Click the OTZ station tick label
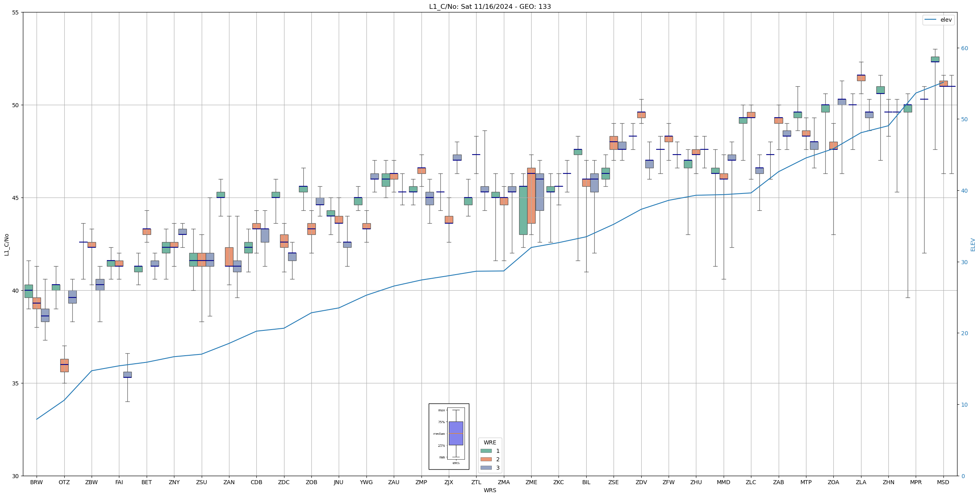Screen dimensions: 980x497 (x=64, y=482)
